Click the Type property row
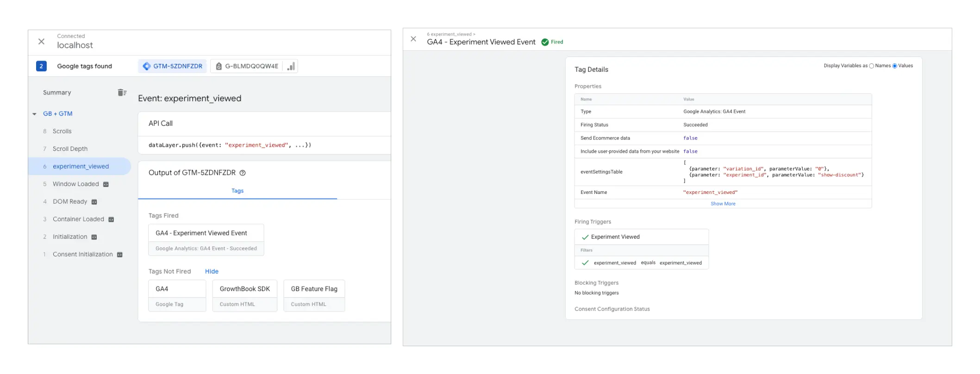The height and width of the screenshot is (374, 980). pyautogui.click(x=723, y=112)
